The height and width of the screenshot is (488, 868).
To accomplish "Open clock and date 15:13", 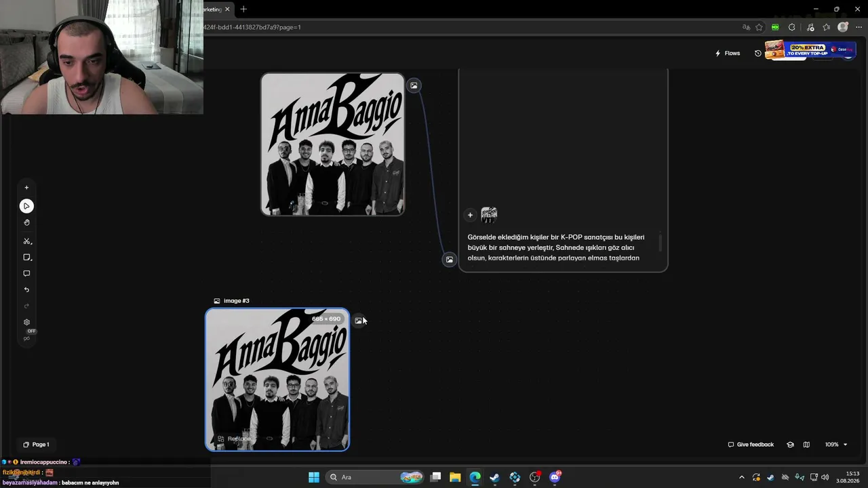I will point(849,477).
